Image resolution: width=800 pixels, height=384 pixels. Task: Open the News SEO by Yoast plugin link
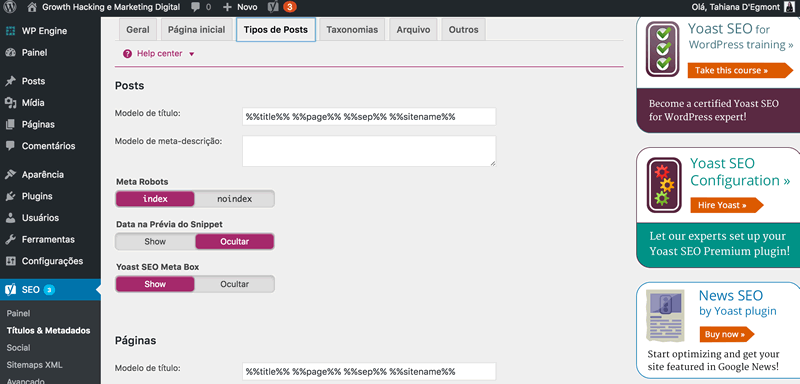tap(738, 303)
